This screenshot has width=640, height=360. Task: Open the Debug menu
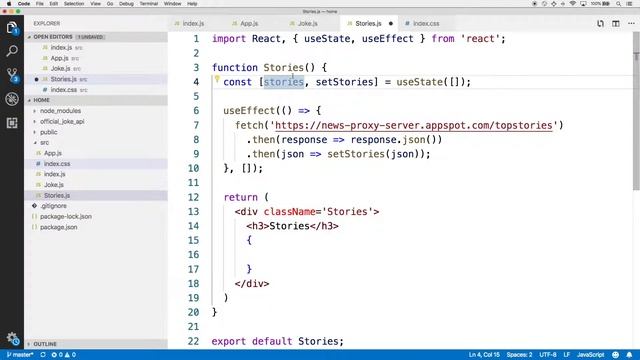point(126,4)
